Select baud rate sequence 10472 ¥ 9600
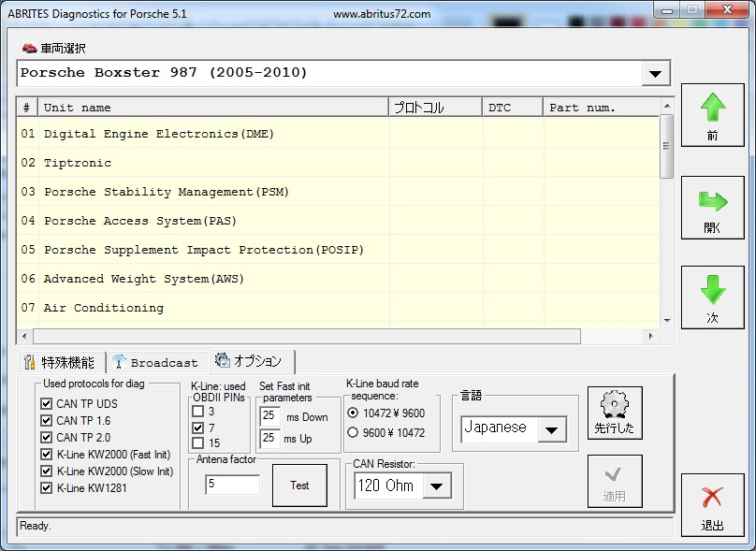Viewport: 756px width, 551px height. 353,413
